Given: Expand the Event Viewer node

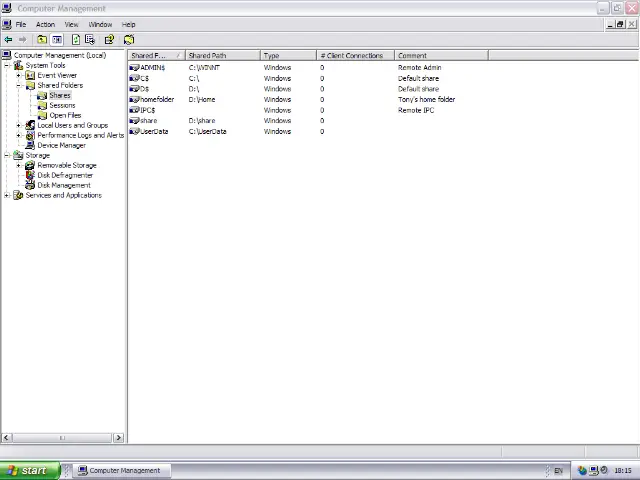Looking at the screenshot, I should tap(18, 75).
